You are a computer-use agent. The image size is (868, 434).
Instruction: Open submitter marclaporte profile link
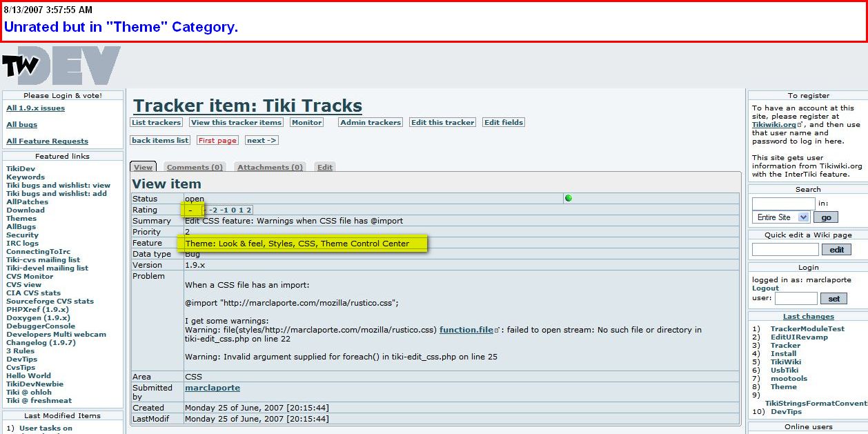click(213, 388)
